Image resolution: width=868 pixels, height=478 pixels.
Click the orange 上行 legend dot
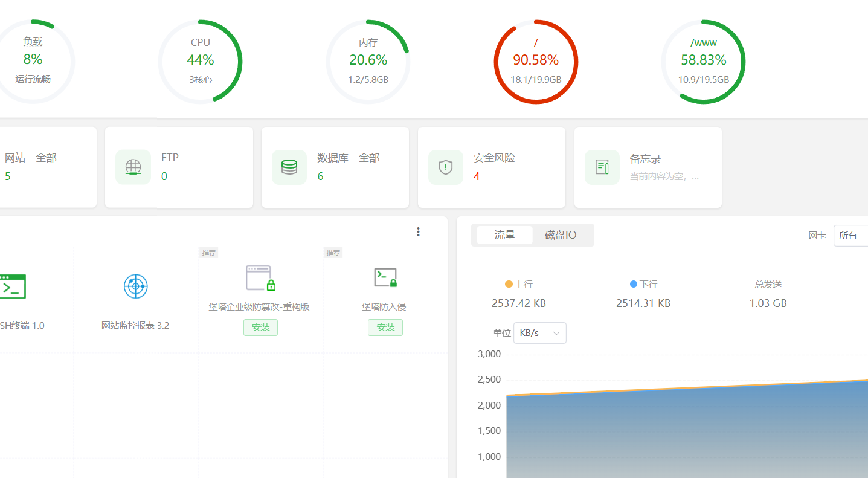coord(509,284)
